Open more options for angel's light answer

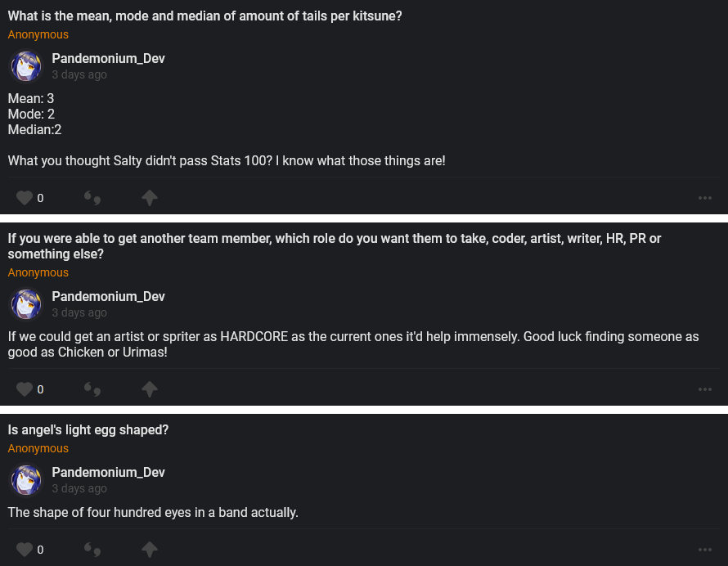(705, 550)
